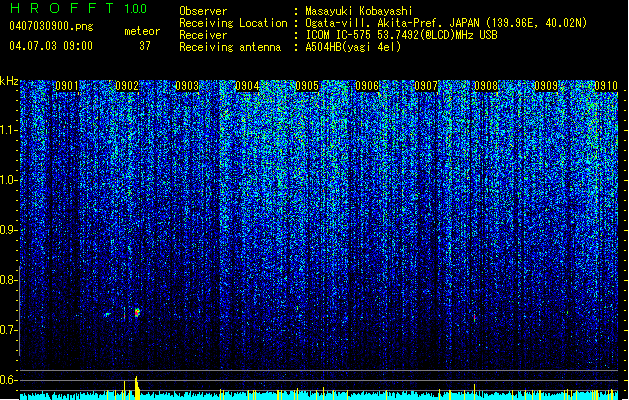The width and height of the screenshot is (629, 400).
Task: Click the version number 1.0.0
Action: [136, 9]
